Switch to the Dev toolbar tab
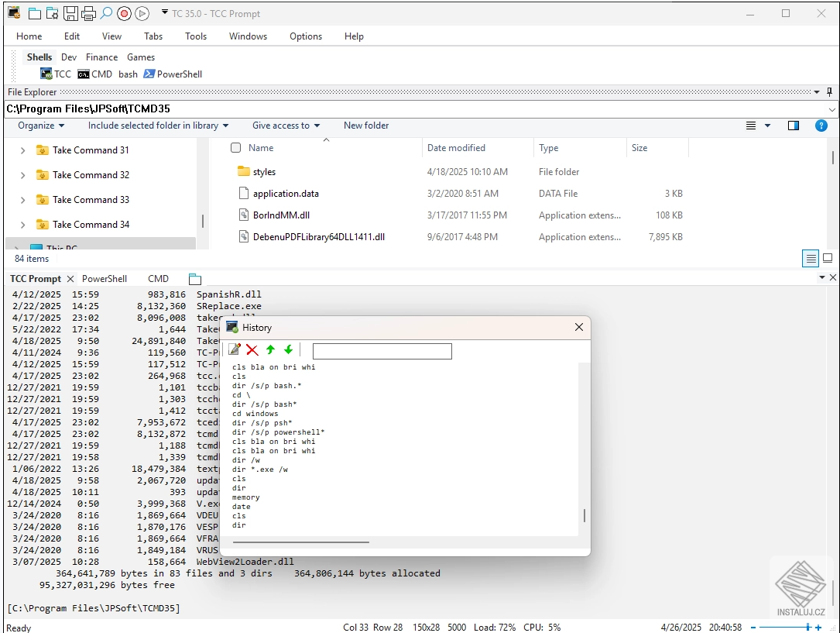The height and width of the screenshot is (633, 840). [69, 57]
